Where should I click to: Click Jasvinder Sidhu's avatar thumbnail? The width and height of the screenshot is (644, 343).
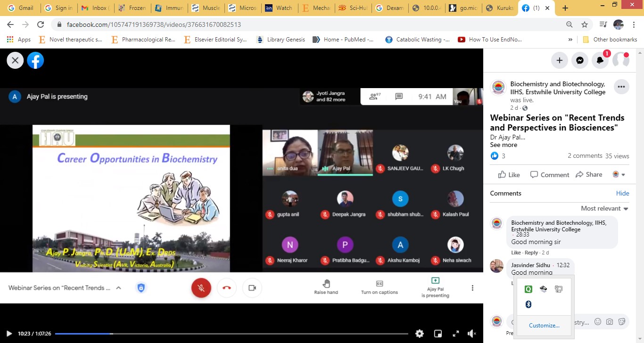coord(496,266)
